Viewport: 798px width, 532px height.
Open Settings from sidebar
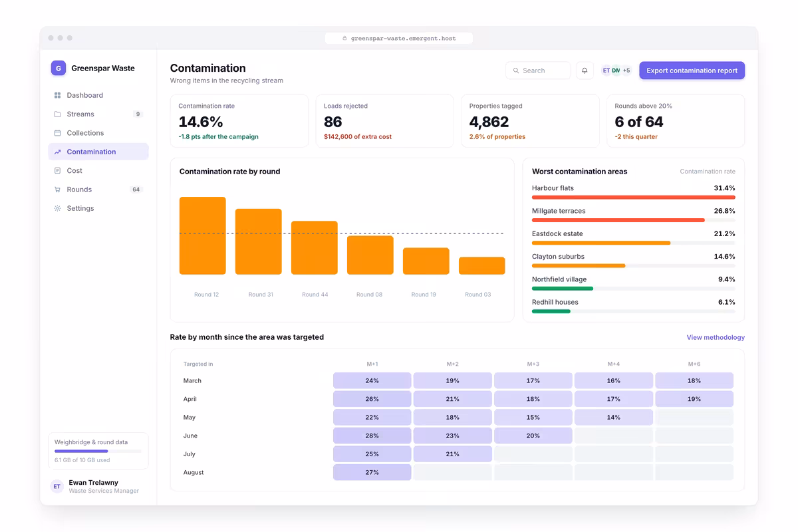tap(98, 208)
